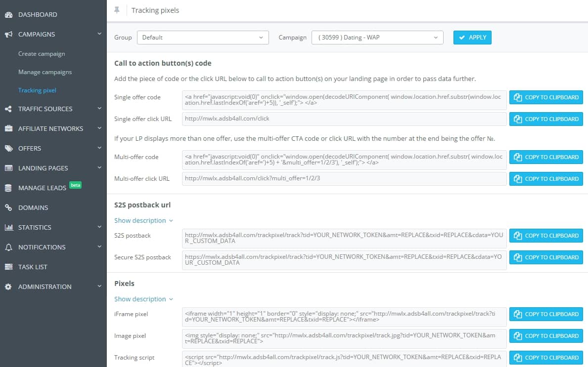Pin the Tracking pixels page
The height and width of the screenshot is (367, 588).
tap(117, 10)
